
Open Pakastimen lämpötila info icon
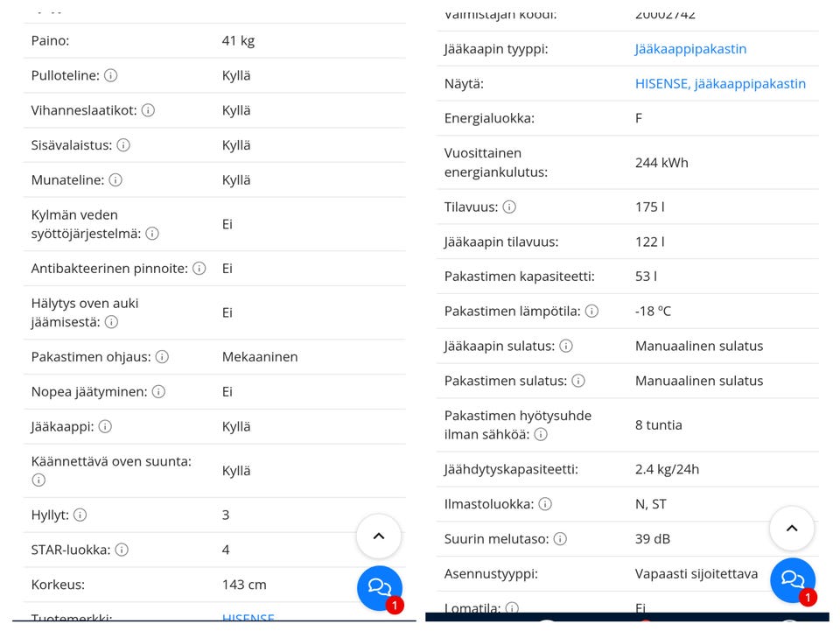click(x=592, y=312)
